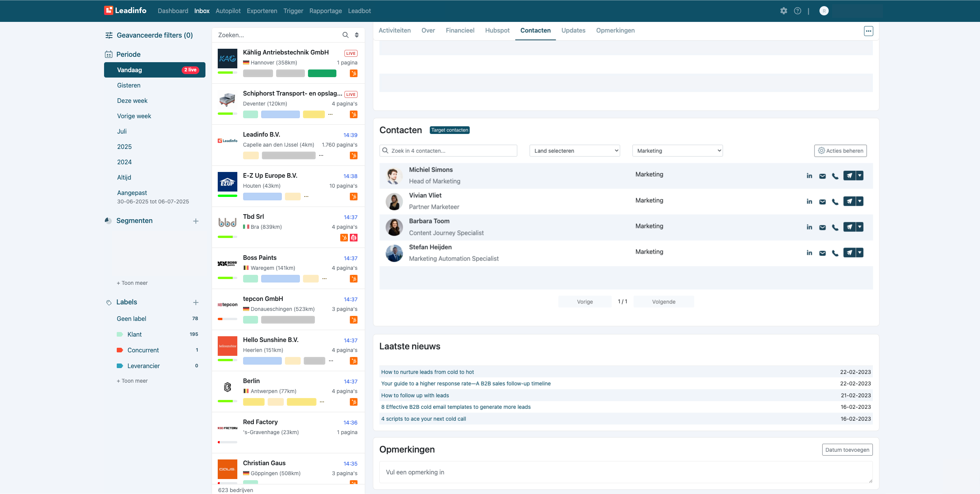Call Michiel Simons via phone icon

pos(835,176)
